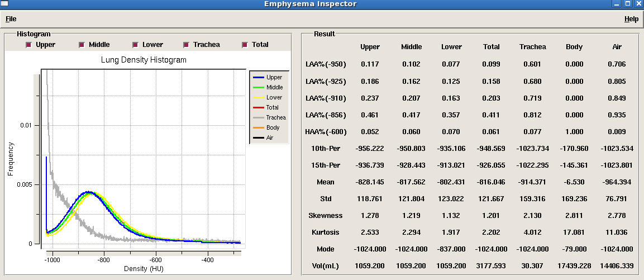Click the green Middle legend line
The height and width of the screenshot is (280, 644).
pos(257,88)
